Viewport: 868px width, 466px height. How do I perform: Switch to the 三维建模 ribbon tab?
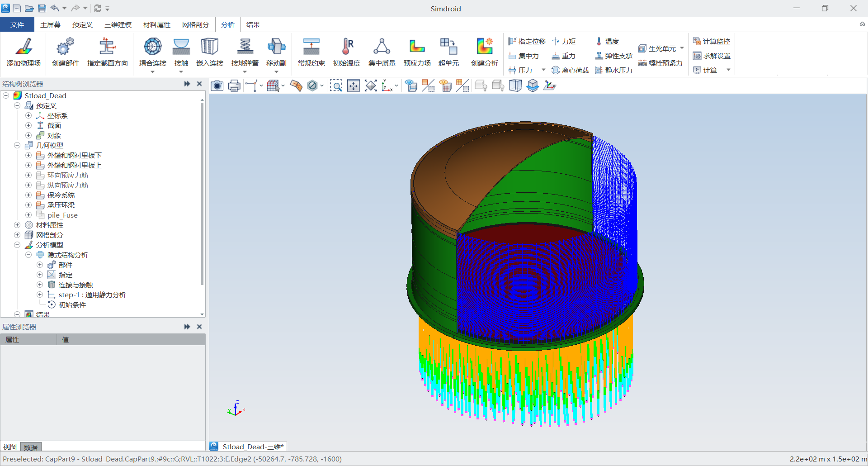point(118,24)
